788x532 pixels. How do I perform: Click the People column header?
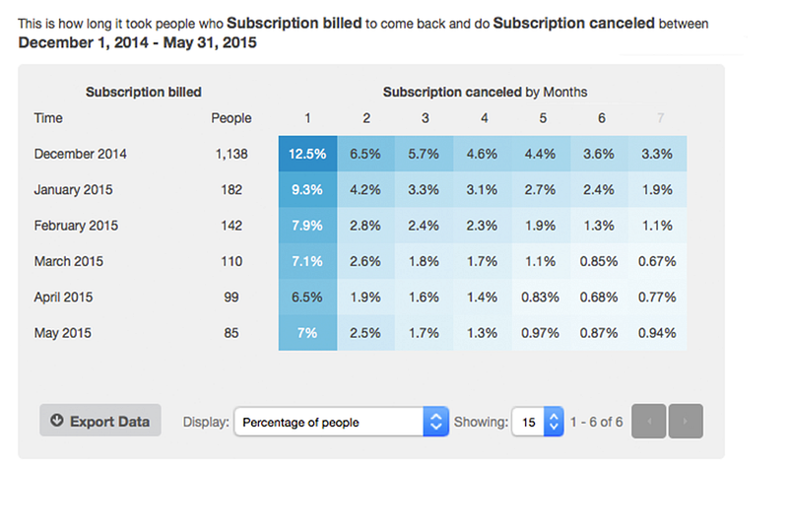231,118
